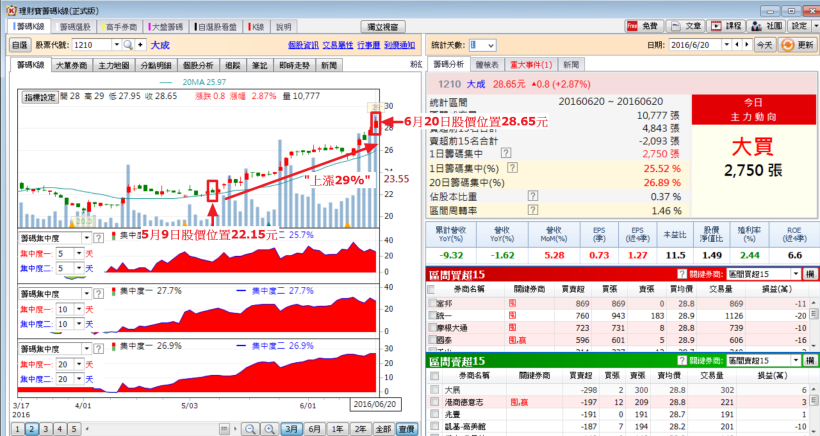Image resolution: width=820 pixels, height=436 pixels.
Task: Open 集中度二 dropdown with value 10
Action: (79, 324)
